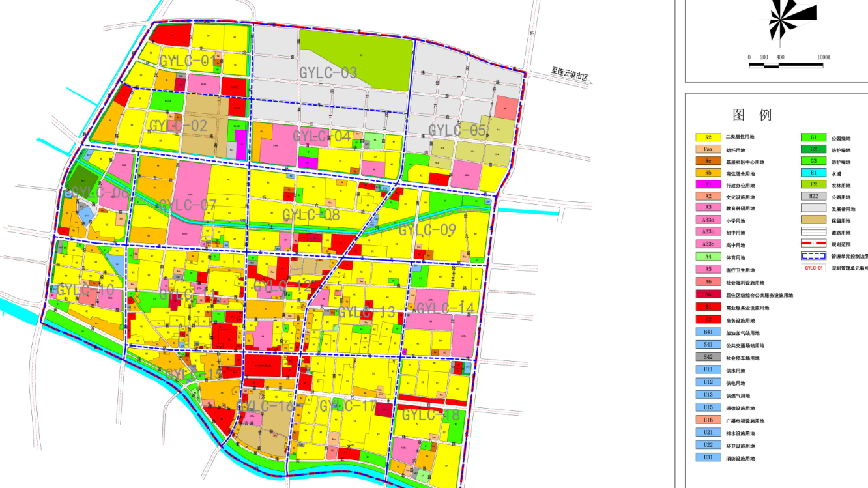The height and width of the screenshot is (488, 868).
Task: Select the A2 cultural facilities swatch
Action: pos(708,196)
